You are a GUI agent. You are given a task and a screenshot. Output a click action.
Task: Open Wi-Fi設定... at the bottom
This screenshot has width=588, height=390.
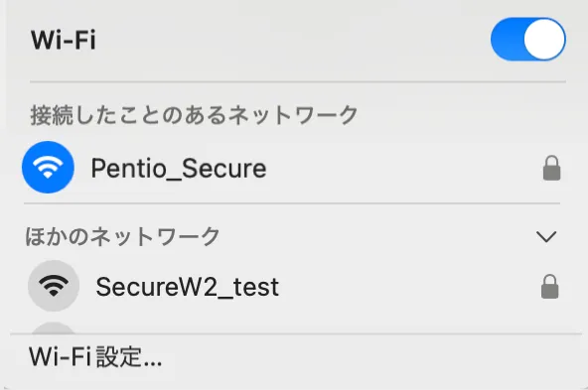point(95,356)
